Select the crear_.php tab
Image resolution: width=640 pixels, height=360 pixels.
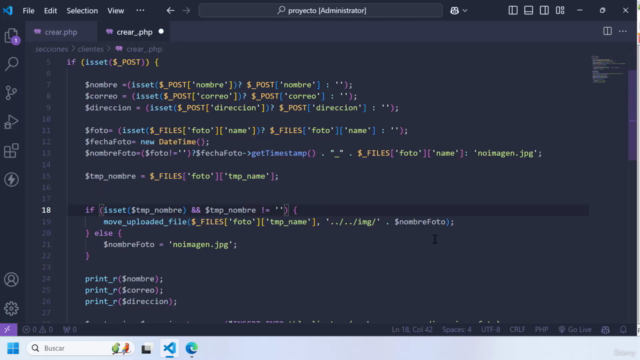tap(134, 32)
